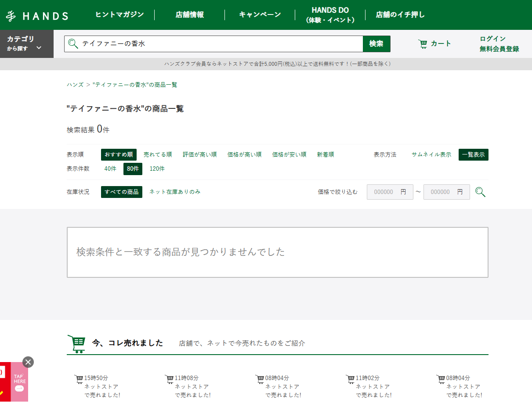The width and height of the screenshot is (532, 402).
Task: Click the green 検索 button
Action: (376, 44)
